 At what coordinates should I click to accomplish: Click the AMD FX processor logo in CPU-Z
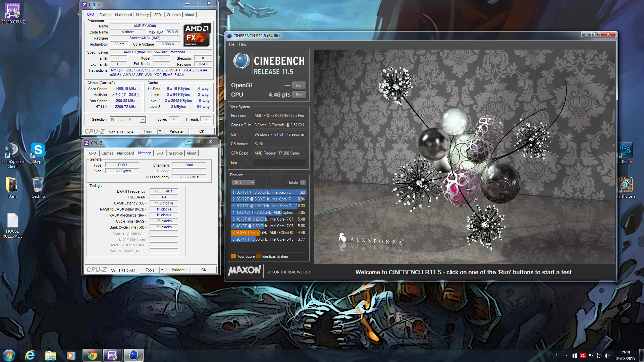pyautogui.click(x=197, y=35)
